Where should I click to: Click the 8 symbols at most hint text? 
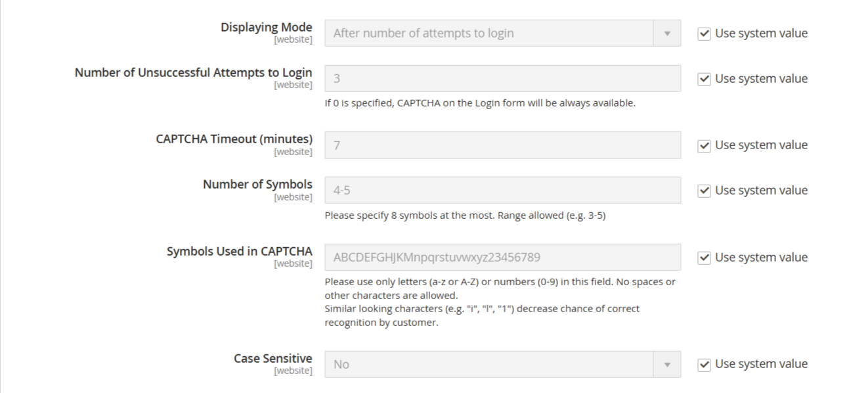point(464,215)
